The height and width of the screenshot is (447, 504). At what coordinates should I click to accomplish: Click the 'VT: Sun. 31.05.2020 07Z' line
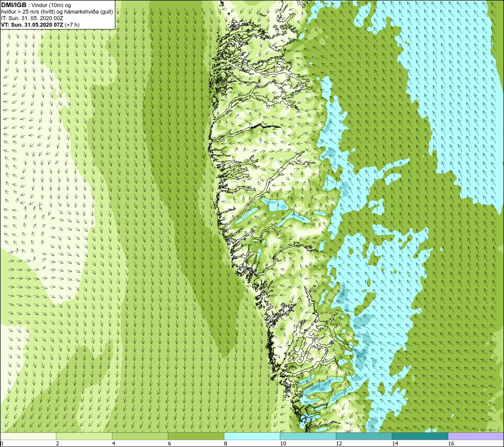click(x=32, y=25)
